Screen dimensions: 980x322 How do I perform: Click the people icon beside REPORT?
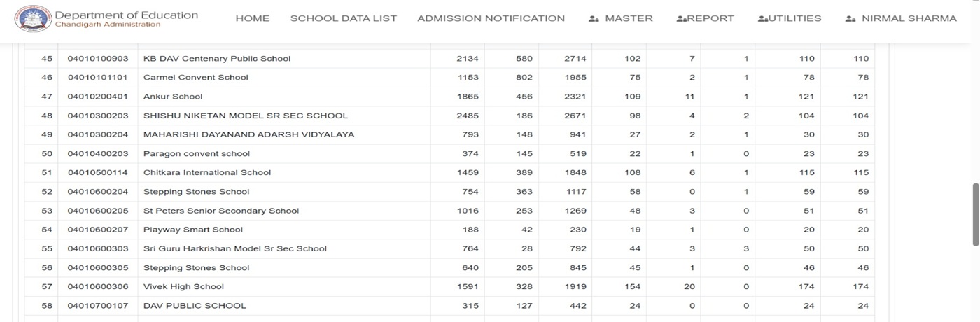click(x=681, y=19)
